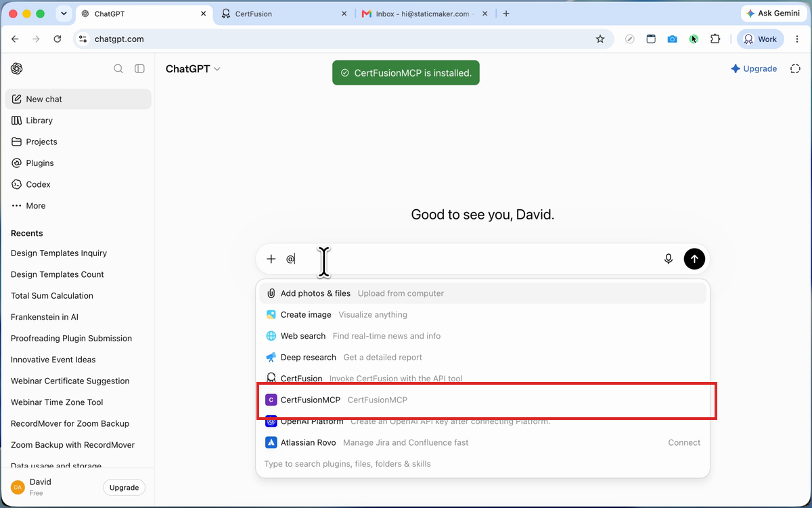Switch to the Gmail Inbox browser tab

(423, 14)
